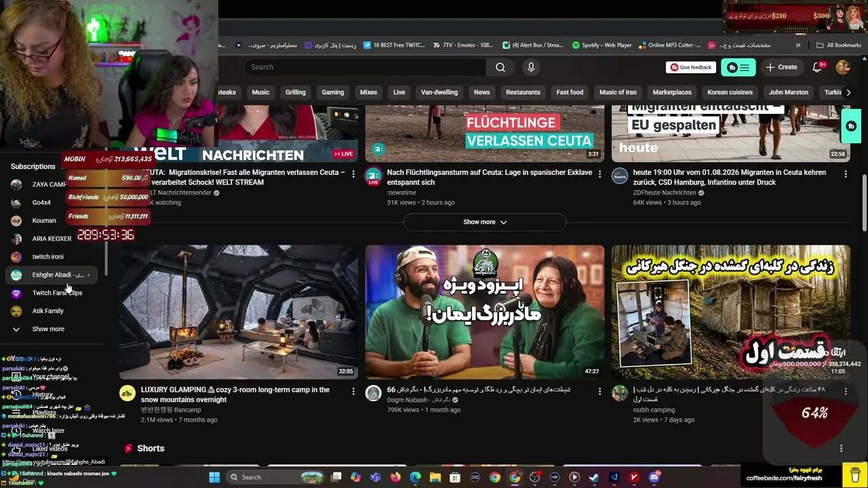
Task: Open File Explorer from the taskbar
Action: (435, 477)
